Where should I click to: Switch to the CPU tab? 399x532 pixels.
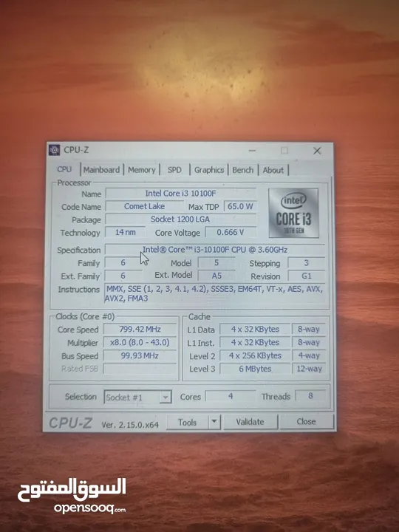coord(64,169)
